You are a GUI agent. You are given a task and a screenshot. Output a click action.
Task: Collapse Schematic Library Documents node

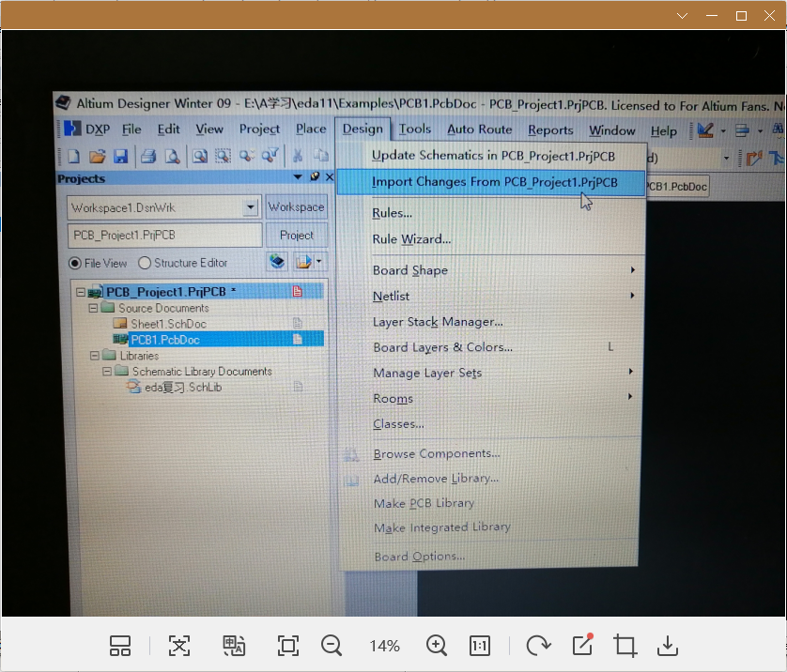click(107, 372)
